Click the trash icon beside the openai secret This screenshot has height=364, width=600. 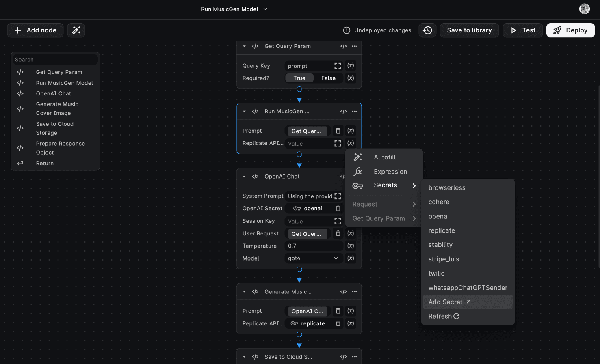pyautogui.click(x=338, y=208)
